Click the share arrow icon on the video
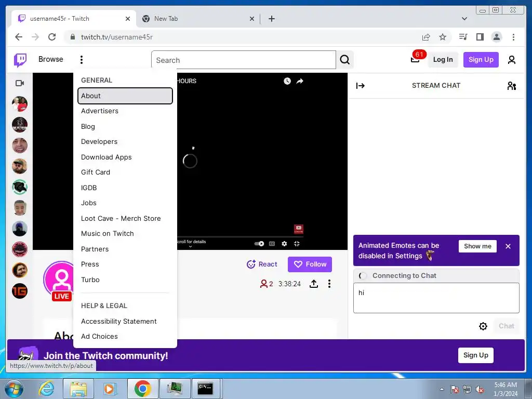The image size is (532, 399). click(300, 81)
